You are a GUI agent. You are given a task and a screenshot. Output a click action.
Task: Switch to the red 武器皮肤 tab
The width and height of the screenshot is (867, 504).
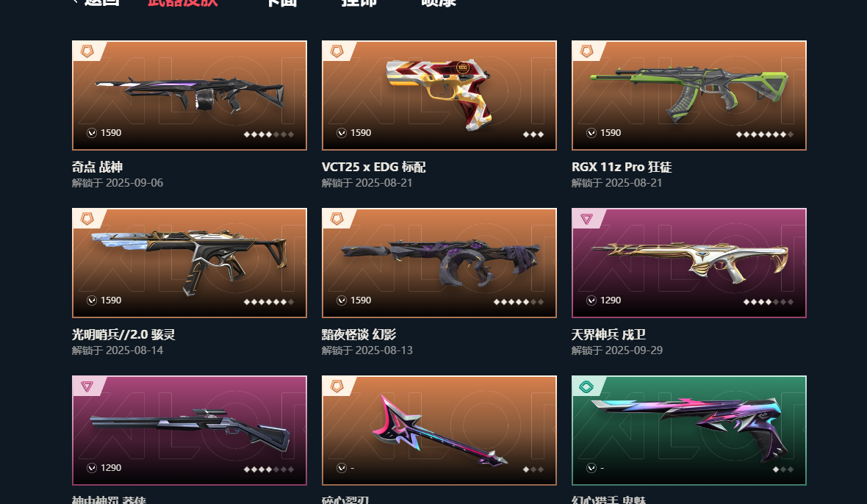click(183, 2)
